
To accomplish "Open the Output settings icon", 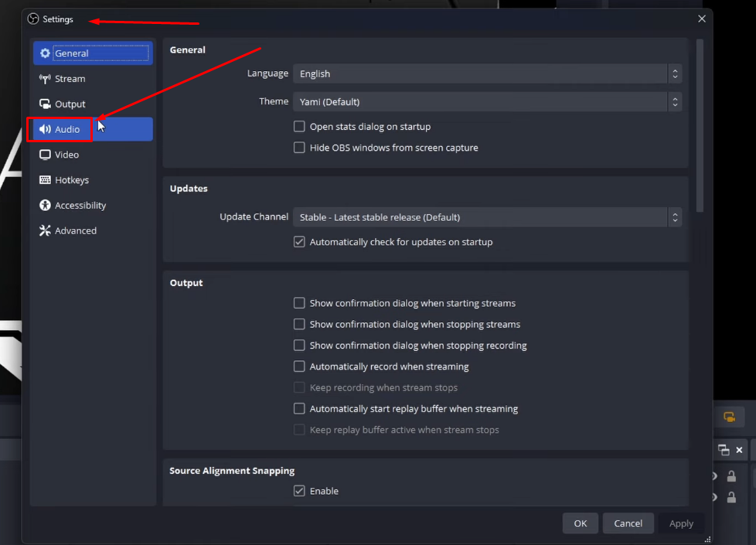I will (x=45, y=104).
